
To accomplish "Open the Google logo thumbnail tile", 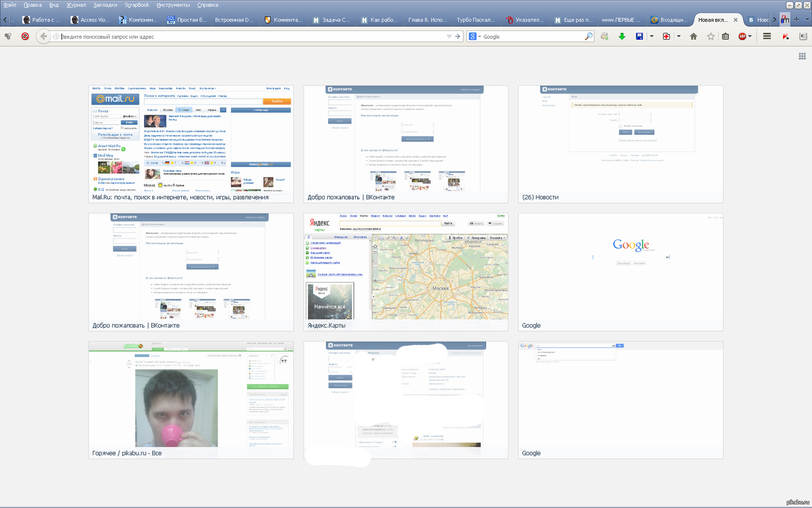I will tap(621, 272).
